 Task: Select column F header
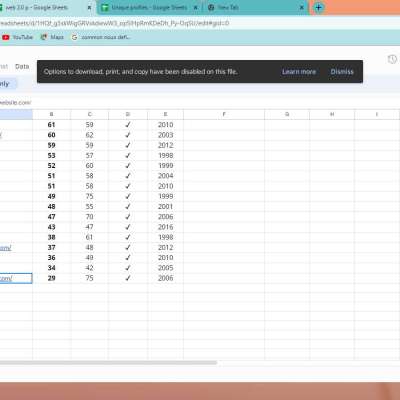224,114
